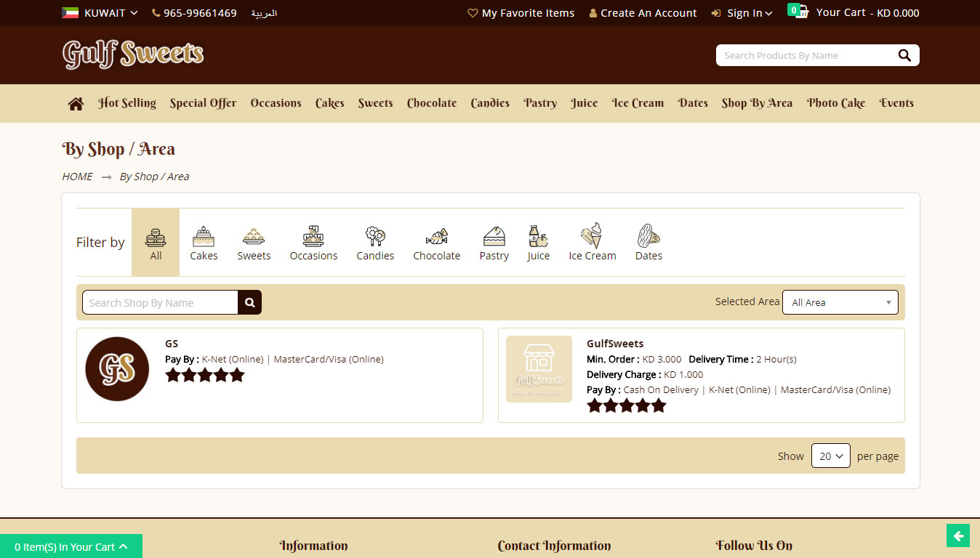Open My Favorite Items
The height and width of the screenshot is (558, 980).
coord(521,13)
